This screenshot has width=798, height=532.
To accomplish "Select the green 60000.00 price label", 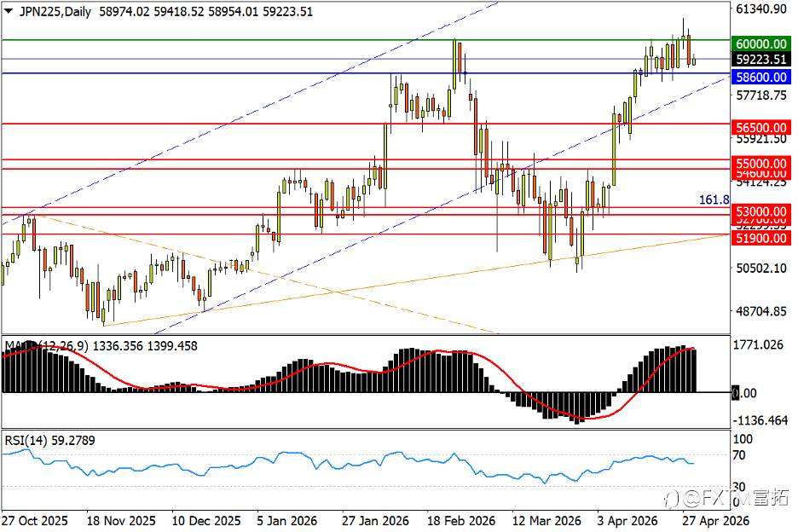I will 761,43.
